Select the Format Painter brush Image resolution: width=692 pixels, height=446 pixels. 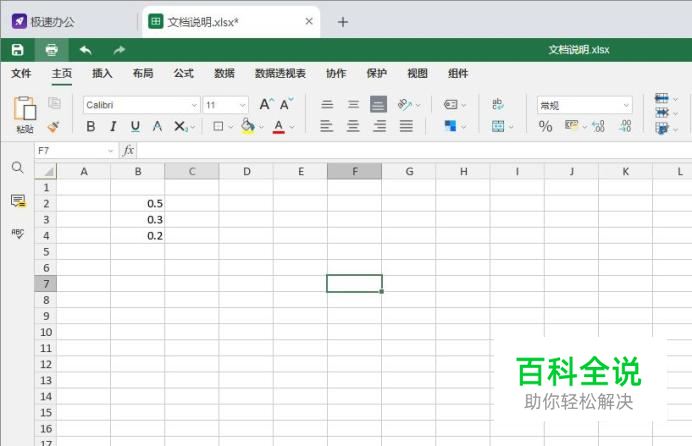click(53, 127)
